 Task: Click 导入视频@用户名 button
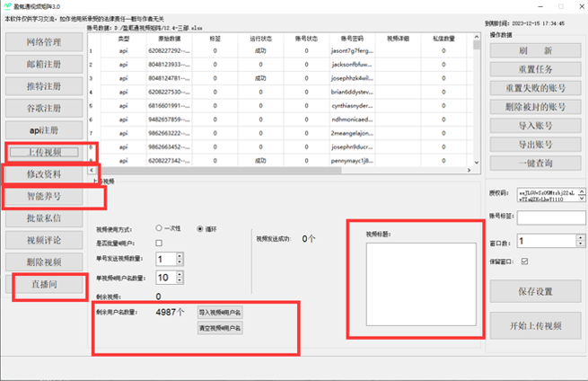(220, 312)
